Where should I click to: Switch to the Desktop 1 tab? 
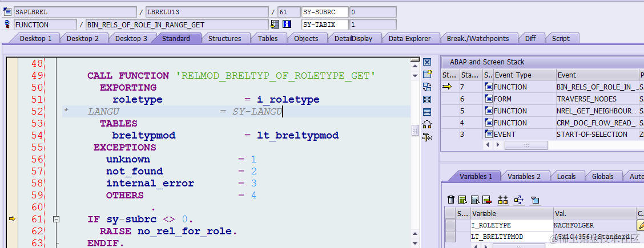coord(36,39)
